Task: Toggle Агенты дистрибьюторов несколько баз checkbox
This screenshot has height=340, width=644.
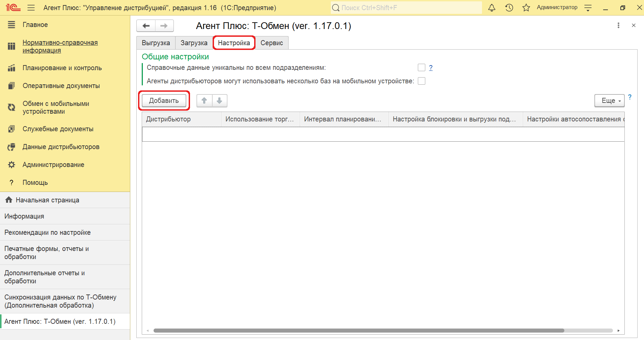Action: pos(422,81)
